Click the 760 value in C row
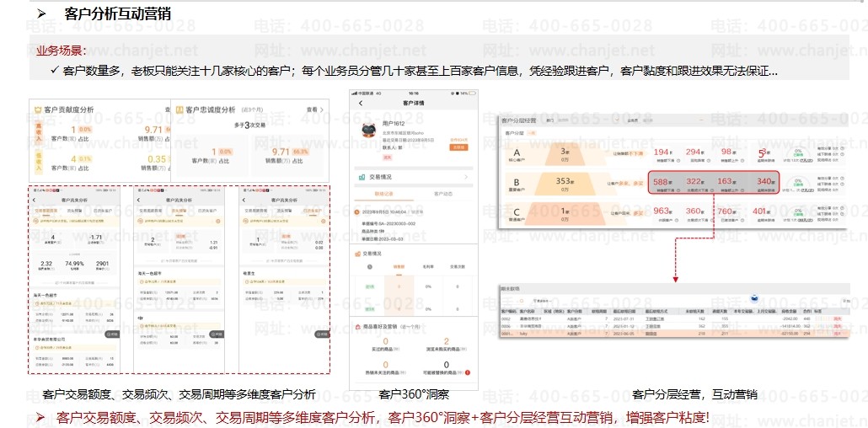868x428 pixels. point(726,211)
